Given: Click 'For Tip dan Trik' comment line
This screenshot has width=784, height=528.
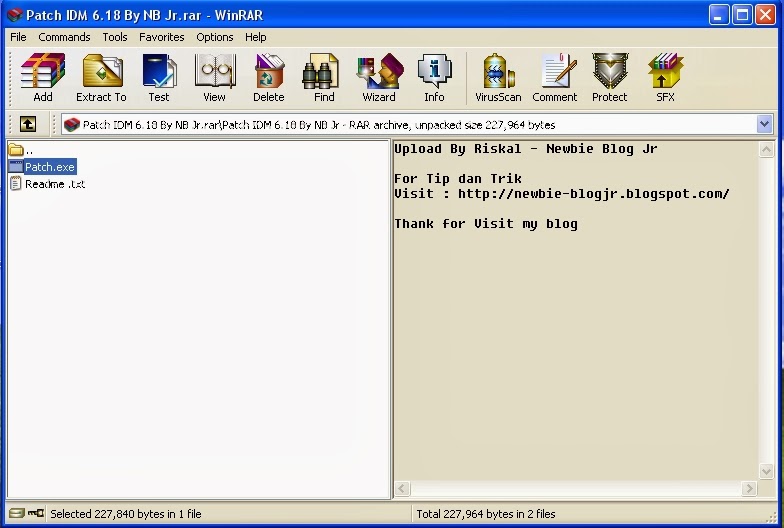Looking at the screenshot, I should coord(458,178).
